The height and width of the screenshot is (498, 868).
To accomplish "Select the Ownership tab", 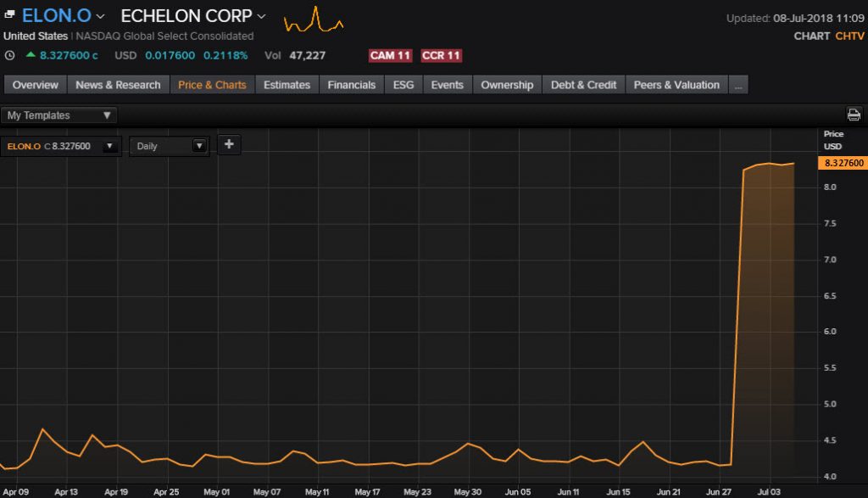I will tap(506, 84).
